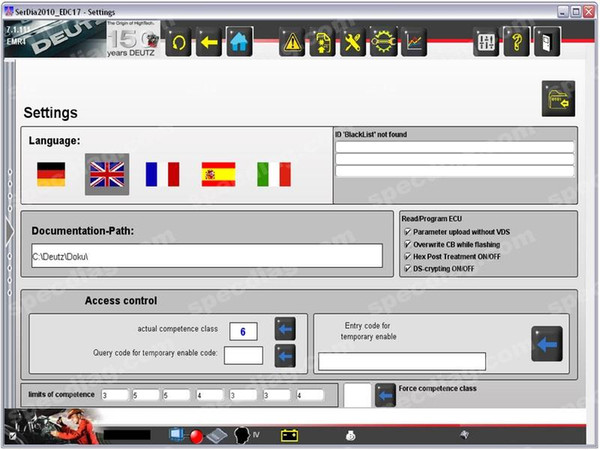The width and height of the screenshot is (600, 450).
Task: Click the Documentation-Path input field
Action: [207, 256]
